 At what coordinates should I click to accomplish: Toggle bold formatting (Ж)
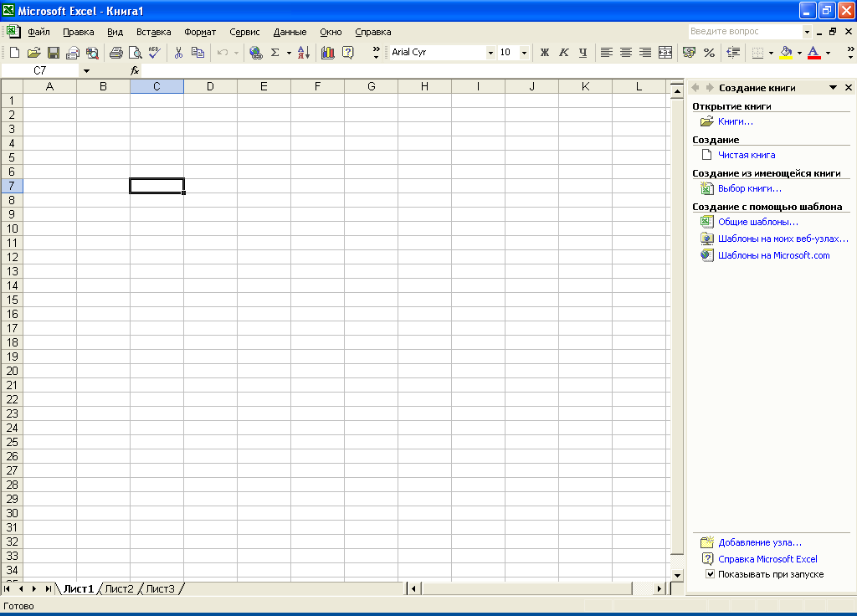coord(544,53)
